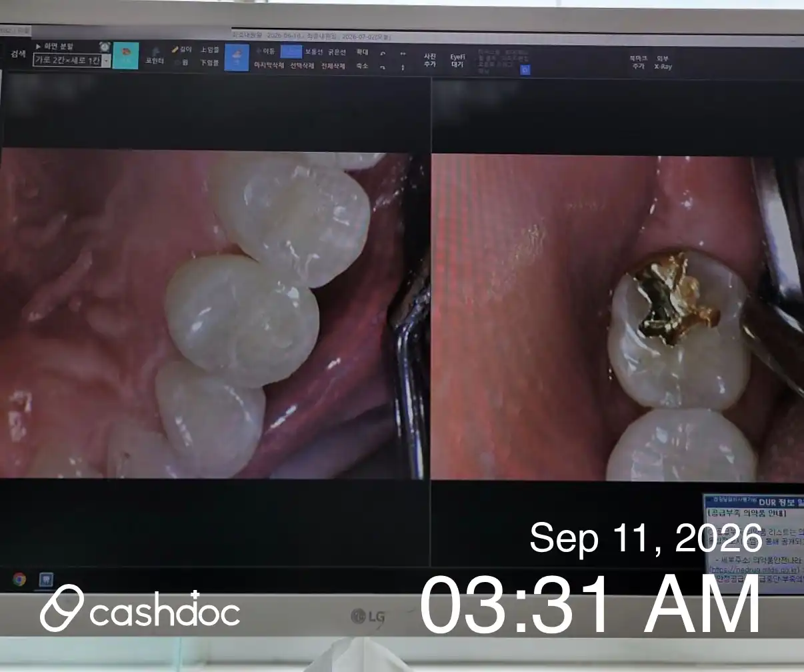804x672 pixels.
Task: Click the blue tooth image icon
Action: 236,57
